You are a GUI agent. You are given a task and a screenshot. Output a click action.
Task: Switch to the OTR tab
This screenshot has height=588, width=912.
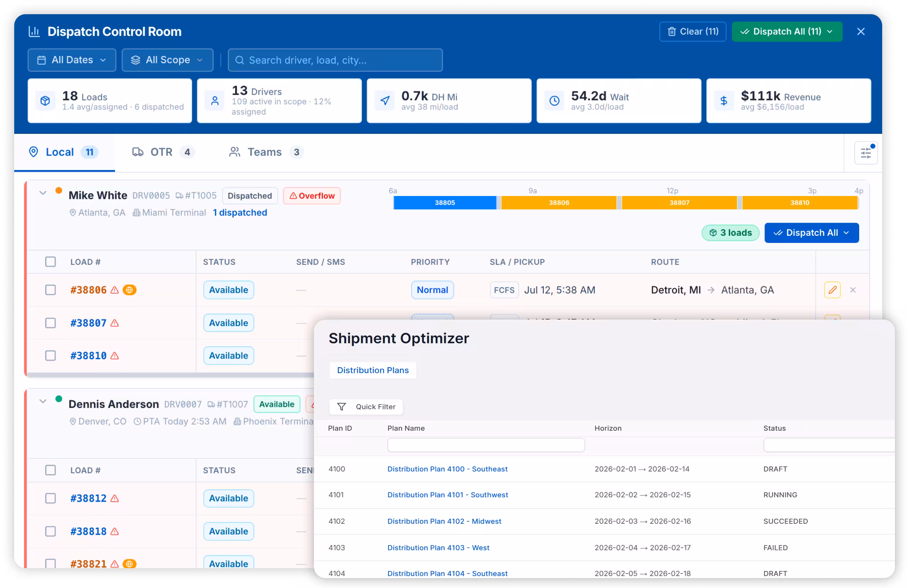pos(164,152)
